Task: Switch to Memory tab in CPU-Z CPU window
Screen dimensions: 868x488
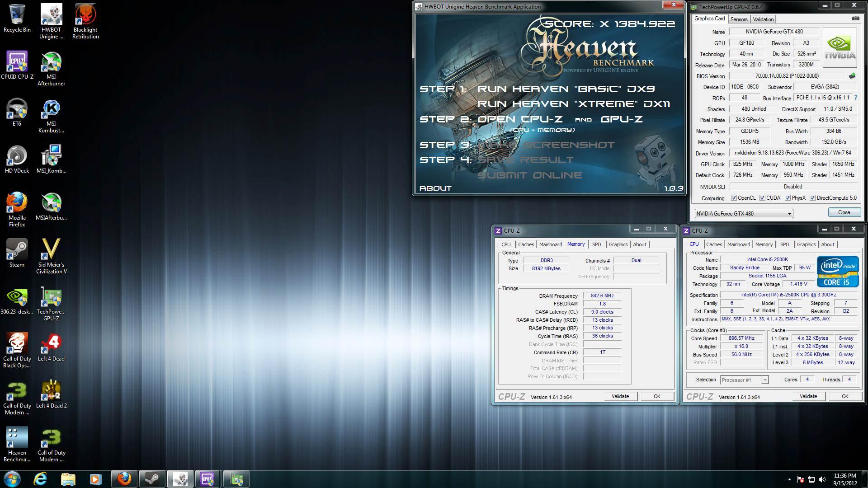Action: [x=764, y=244]
